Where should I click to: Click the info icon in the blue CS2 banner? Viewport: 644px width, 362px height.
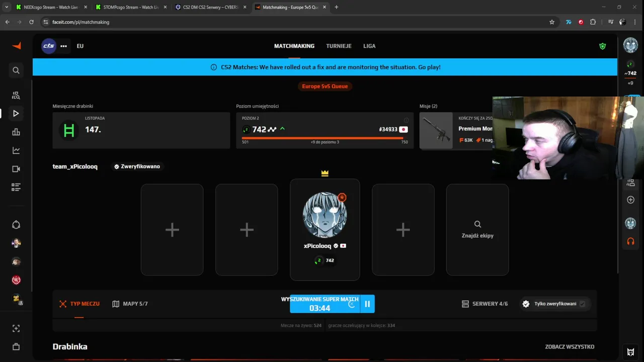(213, 67)
